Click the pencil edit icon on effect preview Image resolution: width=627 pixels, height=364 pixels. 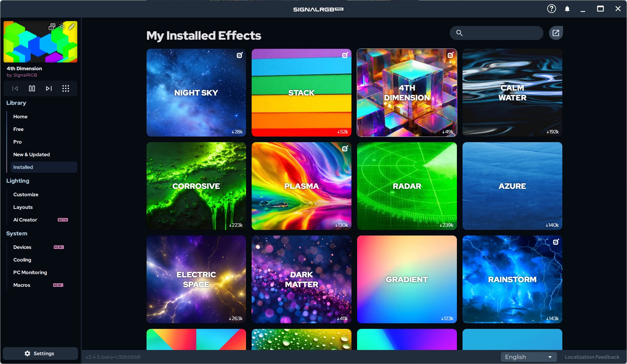click(x=71, y=27)
